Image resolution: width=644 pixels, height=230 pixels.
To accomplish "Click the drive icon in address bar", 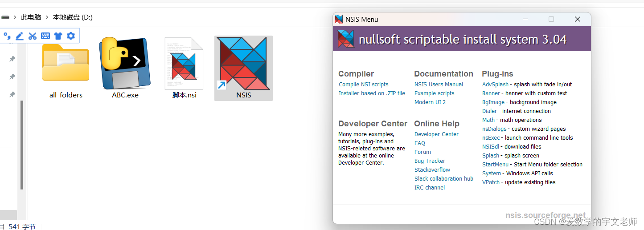I will pyautogui.click(x=5, y=17).
